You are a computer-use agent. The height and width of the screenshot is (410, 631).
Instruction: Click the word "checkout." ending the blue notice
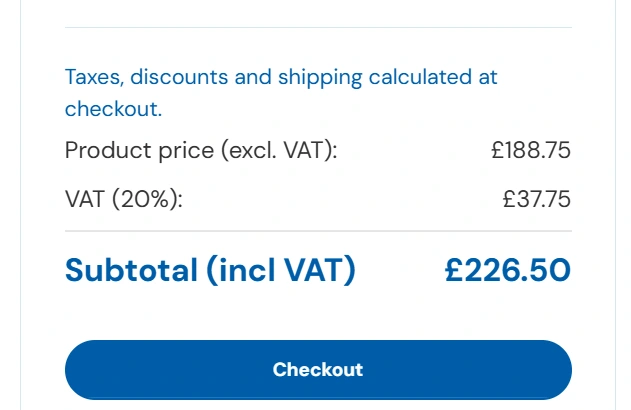click(x=113, y=109)
